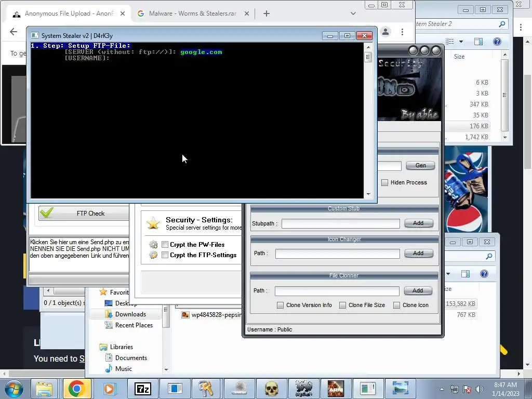This screenshot has width=532, height=399.
Task: Change view icon in Stealer 2 explorer
Action: pyautogui.click(x=450, y=42)
